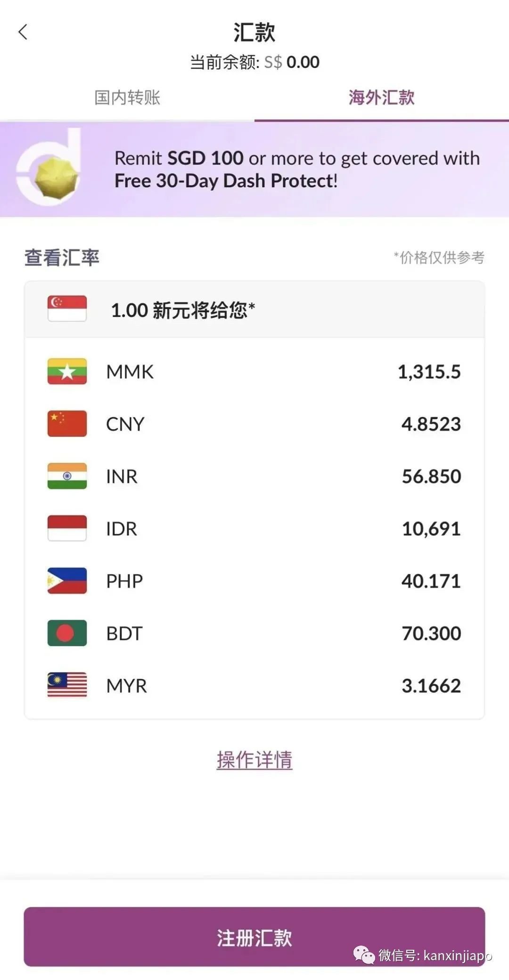Screen dimensions: 509x980
Task: Tap the MYR row showing 3.1662
Action: pyautogui.click(x=254, y=686)
